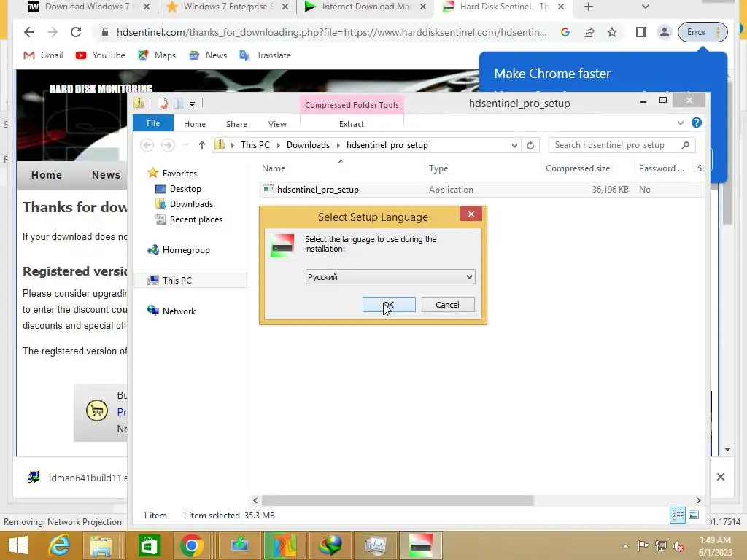Viewport: 747px width, 560px height.
Task: Click Properties icon in Quick Access Toolbar
Action: (x=163, y=104)
